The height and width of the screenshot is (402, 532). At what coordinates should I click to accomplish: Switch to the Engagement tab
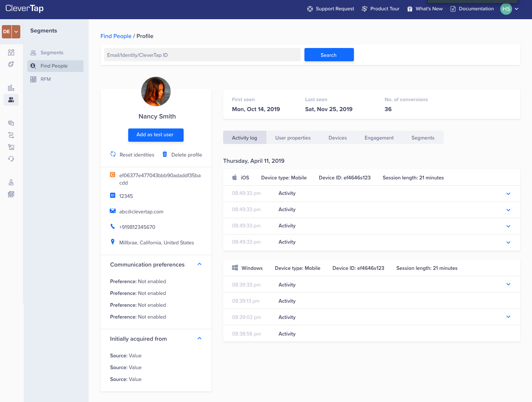[x=379, y=138]
